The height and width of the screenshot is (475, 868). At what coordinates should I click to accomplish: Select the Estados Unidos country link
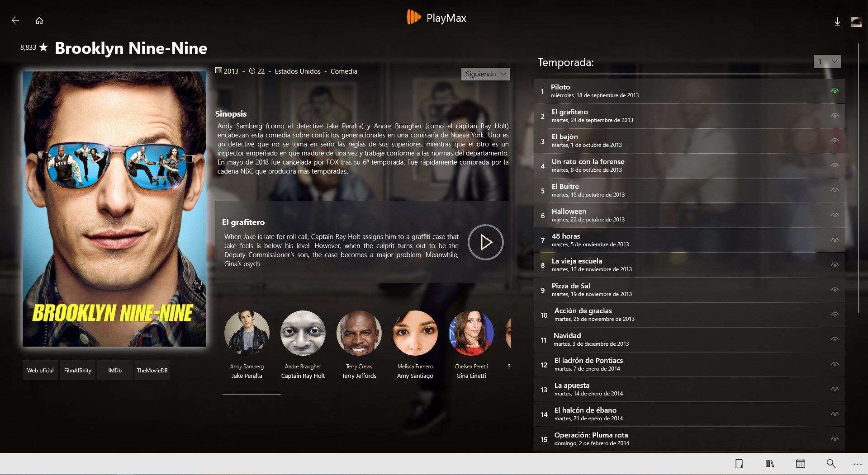pos(298,71)
